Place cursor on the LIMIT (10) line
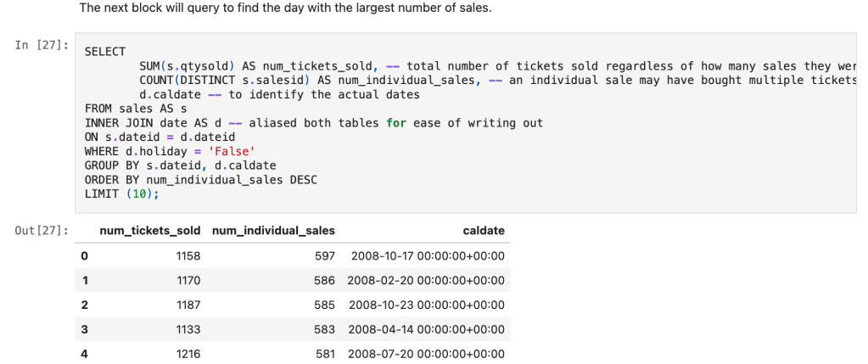 [121, 193]
